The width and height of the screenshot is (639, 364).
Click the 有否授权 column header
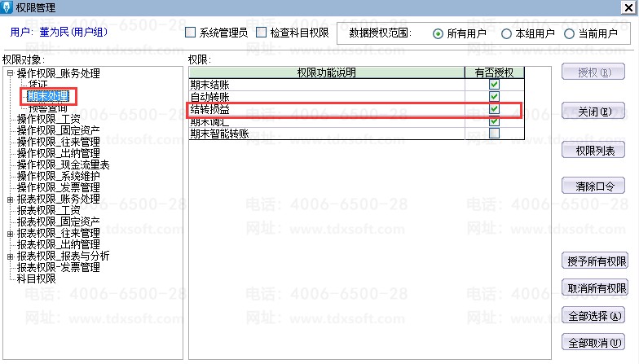click(494, 72)
